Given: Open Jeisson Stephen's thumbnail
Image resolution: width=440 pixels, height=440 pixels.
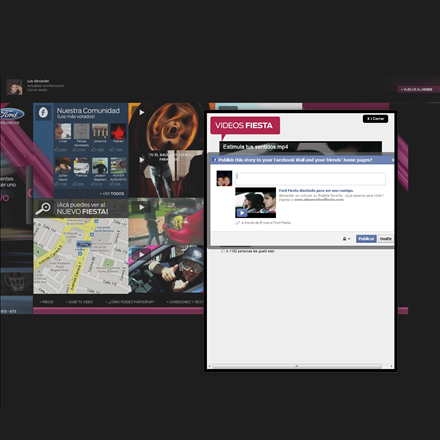Looking at the screenshot, I should coord(100,165).
